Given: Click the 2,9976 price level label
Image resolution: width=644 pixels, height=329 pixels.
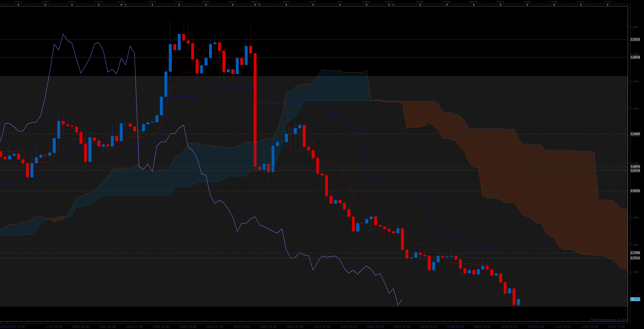Looking at the screenshot, I should (635, 191).
